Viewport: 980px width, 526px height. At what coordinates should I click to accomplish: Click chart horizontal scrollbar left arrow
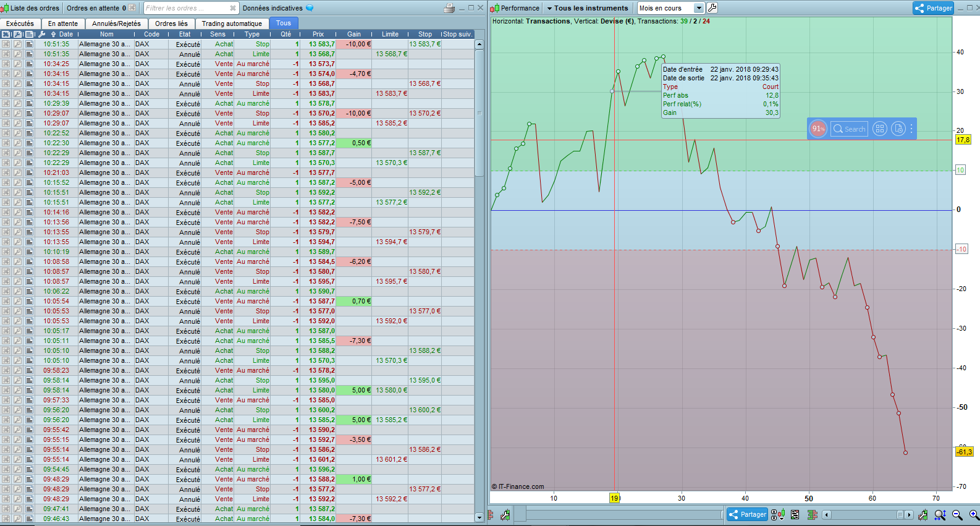click(x=826, y=514)
